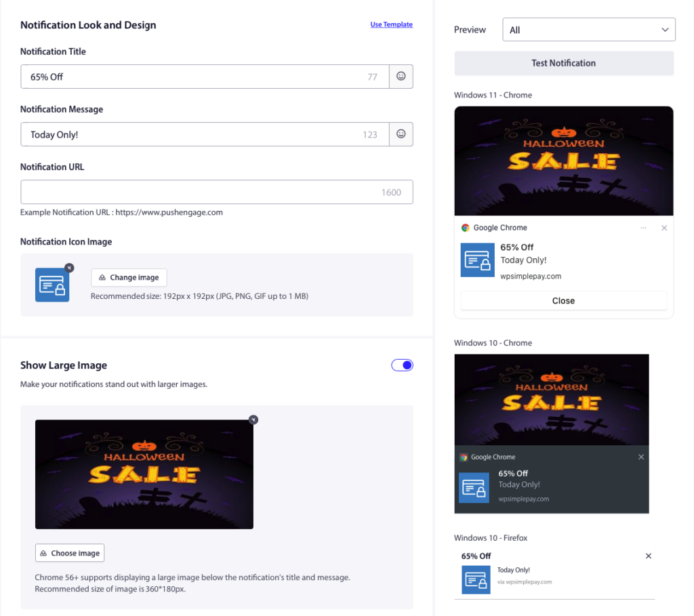Disable the Show Large Image toggle
The image size is (694, 616).
coord(402,365)
